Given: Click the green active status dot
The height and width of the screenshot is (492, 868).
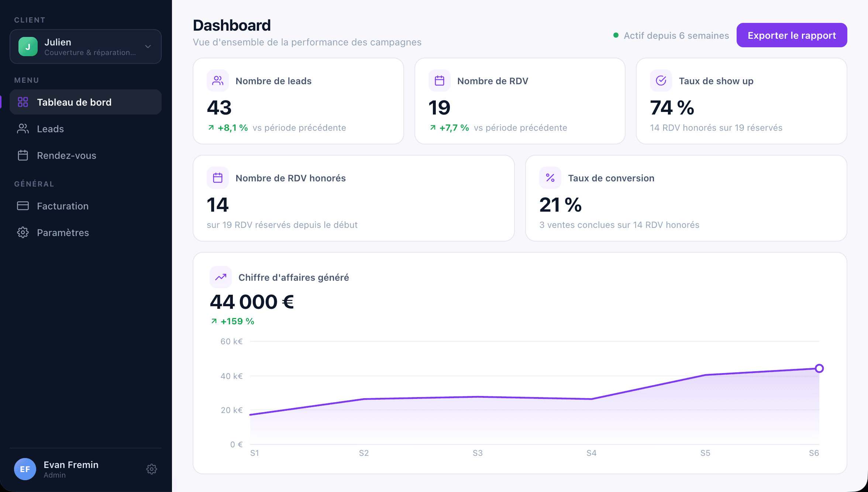Looking at the screenshot, I should [616, 35].
